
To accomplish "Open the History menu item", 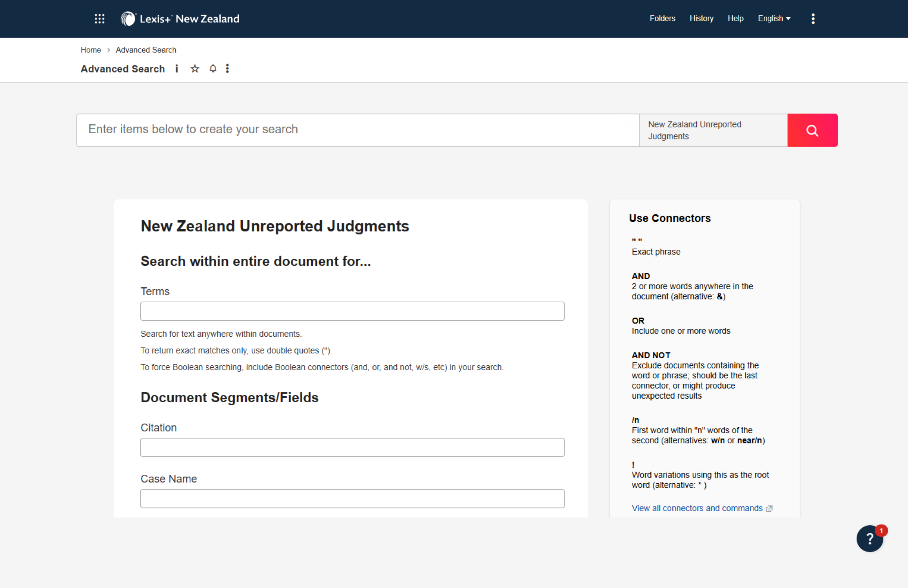I will (x=701, y=18).
